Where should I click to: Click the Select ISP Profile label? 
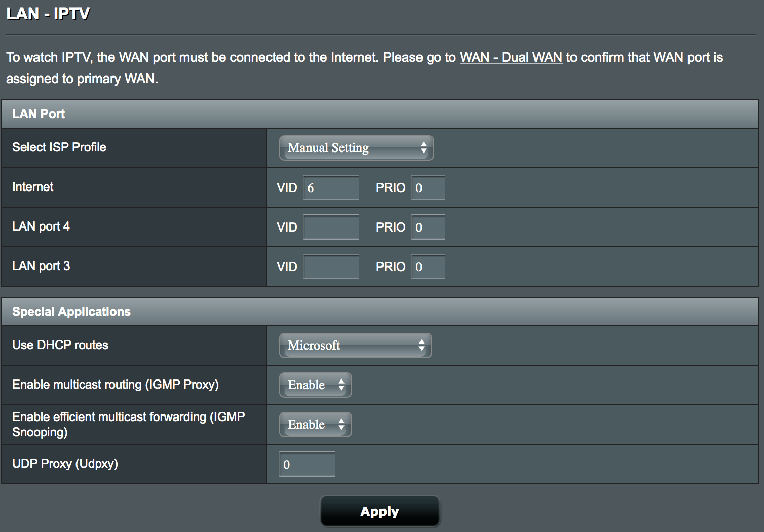[x=59, y=147]
